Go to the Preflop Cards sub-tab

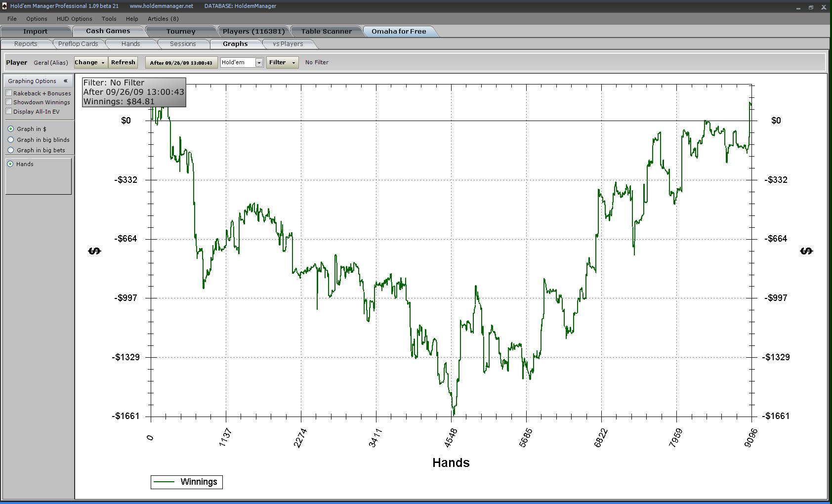point(78,44)
